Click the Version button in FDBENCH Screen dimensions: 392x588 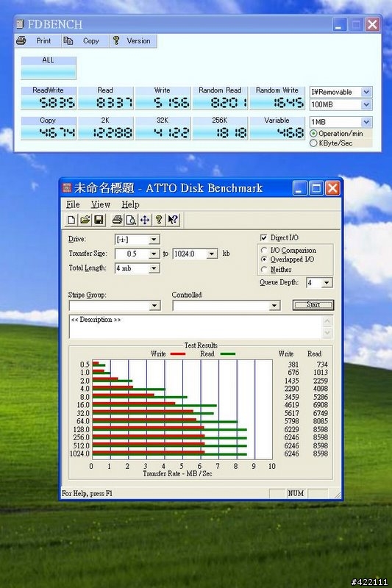133,41
